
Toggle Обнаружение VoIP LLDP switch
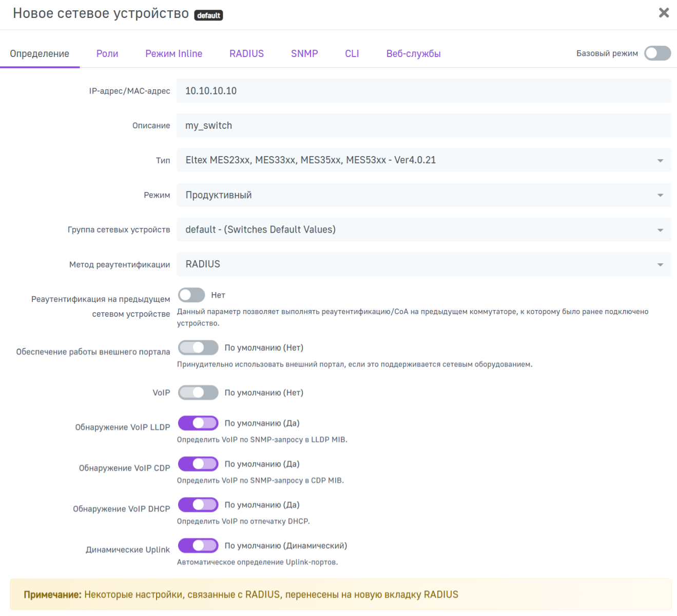tap(198, 423)
